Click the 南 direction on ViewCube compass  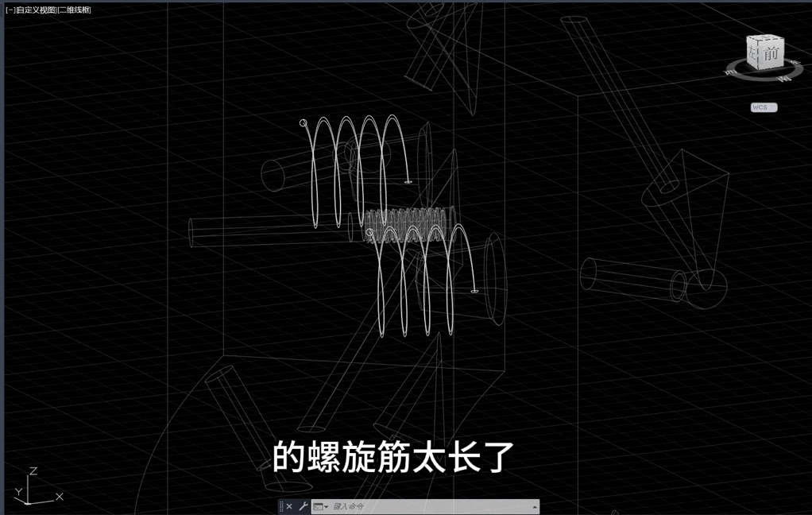[786, 78]
